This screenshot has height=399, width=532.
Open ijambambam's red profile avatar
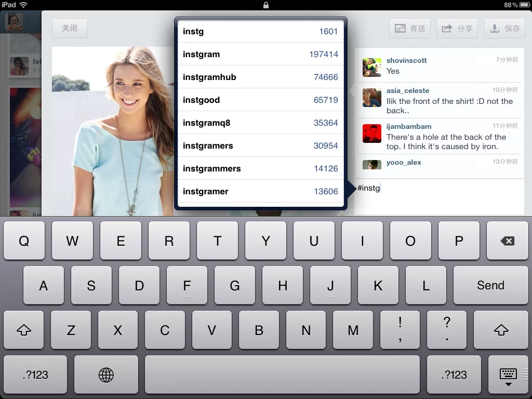point(372,134)
